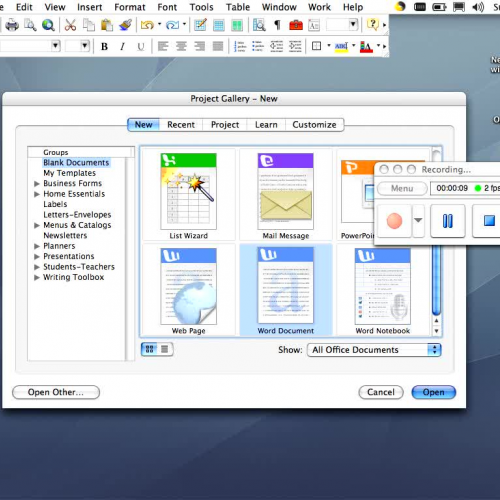Click the Web Page Preview globe icon
The image size is (500, 500).
[x=48, y=25]
